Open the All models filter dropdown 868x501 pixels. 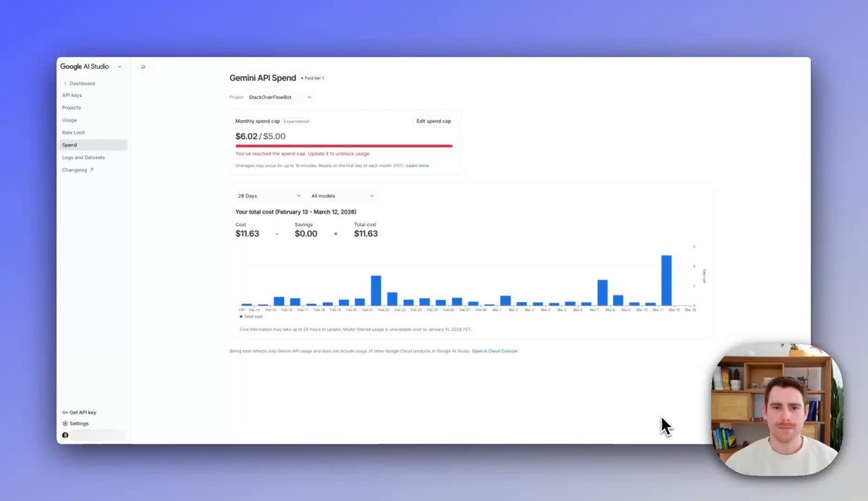click(342, 196)
